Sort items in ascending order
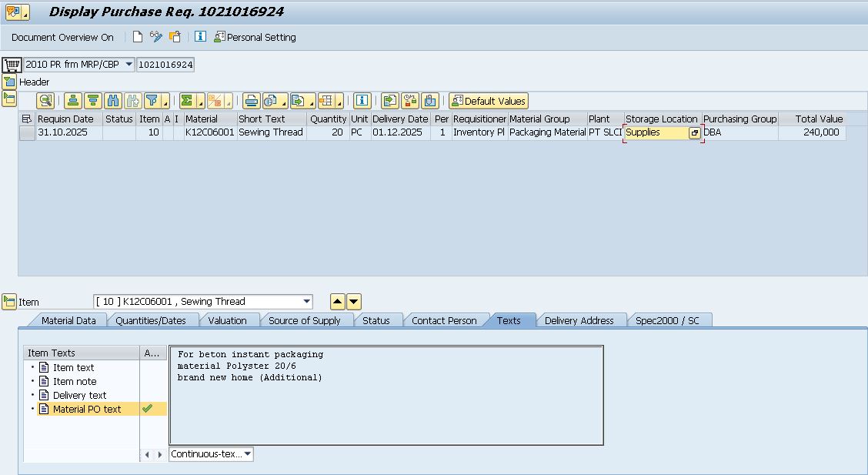Viewport: 868px width, 475px height. 72,101
